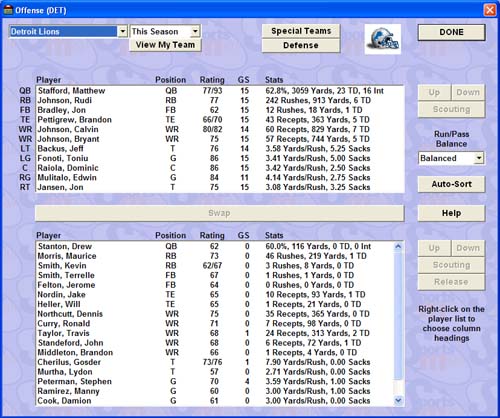Select bench player Ramirez, Manny
500x418 pixels.
[215, 391]
